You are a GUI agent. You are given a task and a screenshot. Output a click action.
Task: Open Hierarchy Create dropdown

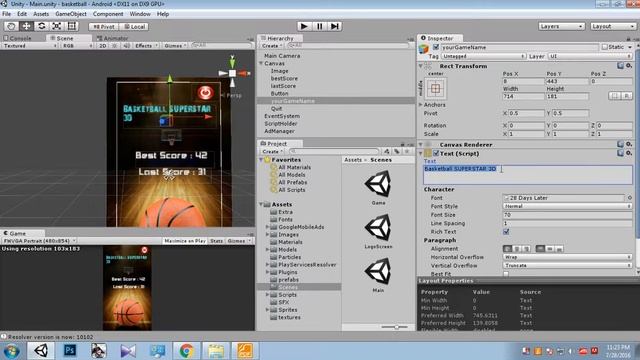pyautogui.click(x=272, y=46)
